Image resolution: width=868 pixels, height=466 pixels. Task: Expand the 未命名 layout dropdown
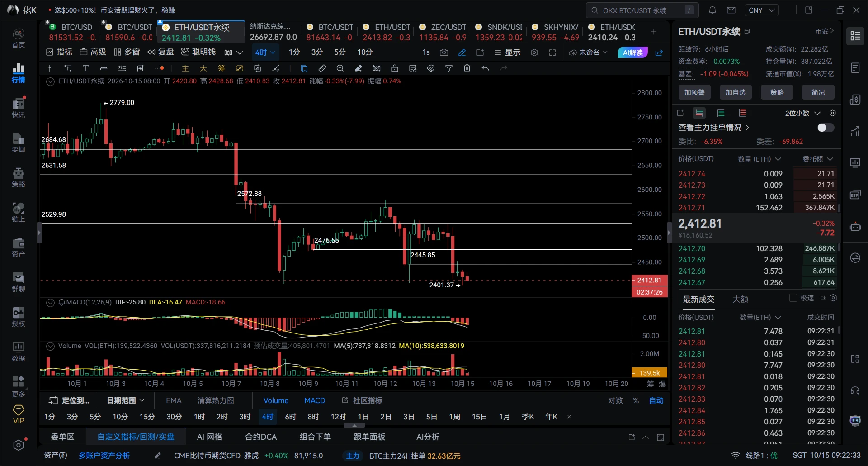click(588, 52)
